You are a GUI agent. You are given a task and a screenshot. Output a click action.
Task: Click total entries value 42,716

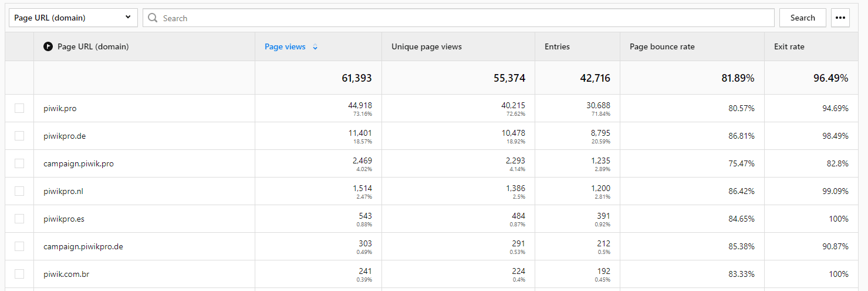click(595, 78)
